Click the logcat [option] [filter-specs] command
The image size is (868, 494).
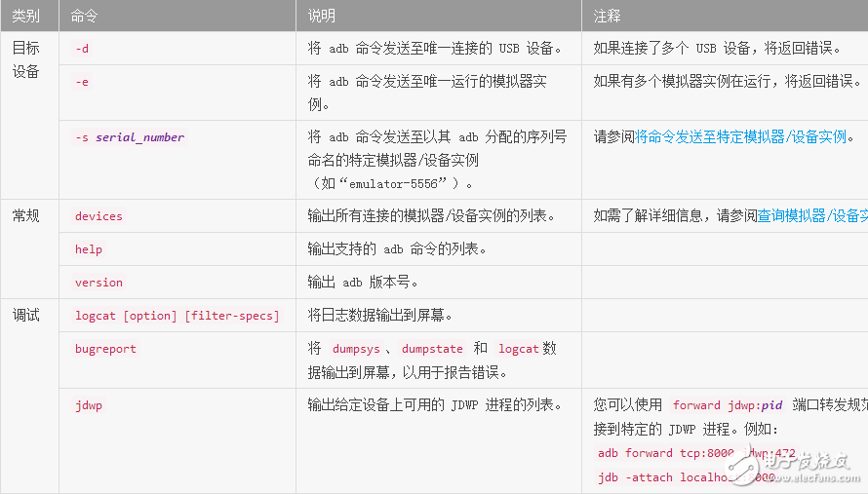[177, 316]
